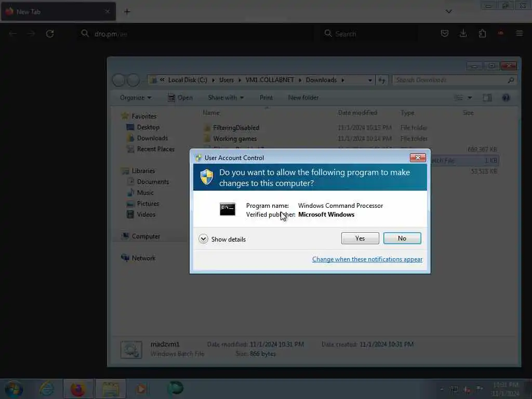Open the list all tabs dropdown
The height and width of the screenshot is (399, 532).
point(448,11)
